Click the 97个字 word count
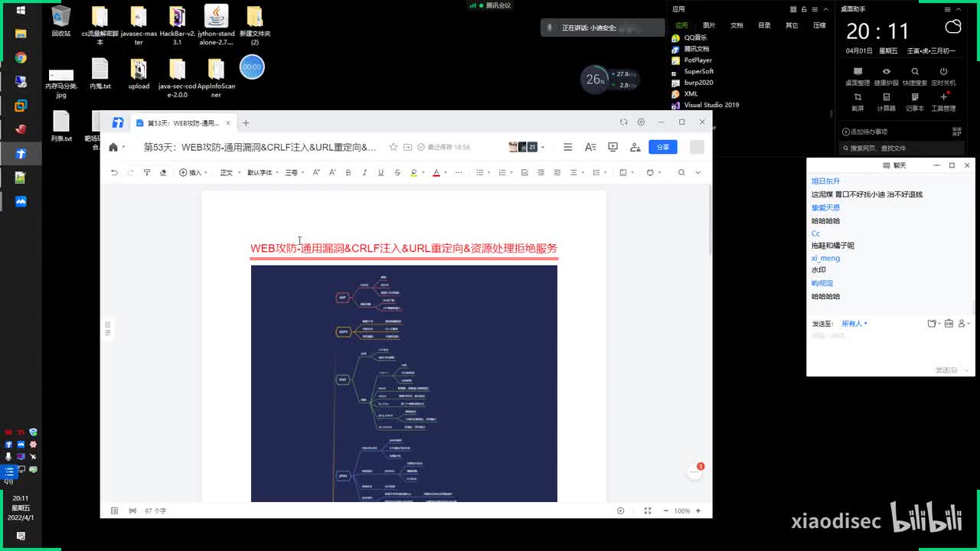The width and height of the screenshot is (980, 551). pos(155,510)
